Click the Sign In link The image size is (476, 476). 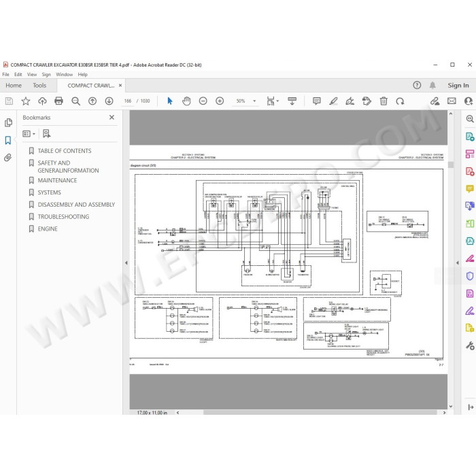[458, 85]
